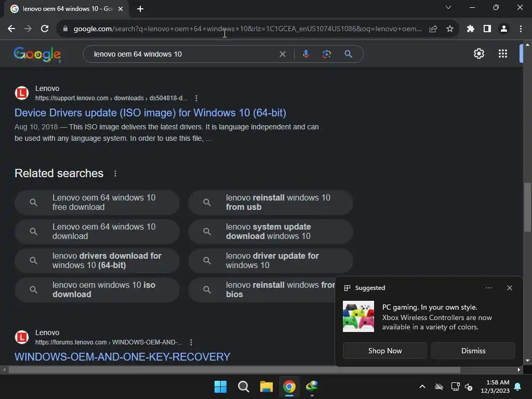Select the lenovo oem 64 windows 10 tab
The image size is (532, 399).
point(66,9)
